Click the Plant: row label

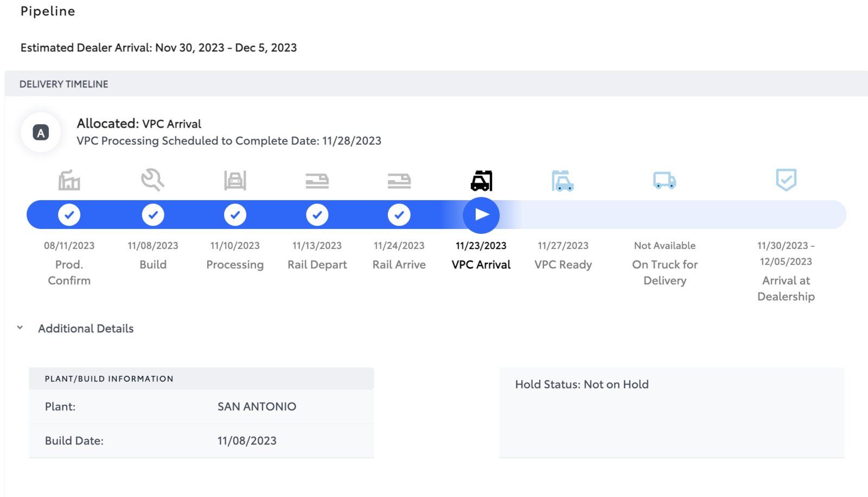(x=60, y=406)
